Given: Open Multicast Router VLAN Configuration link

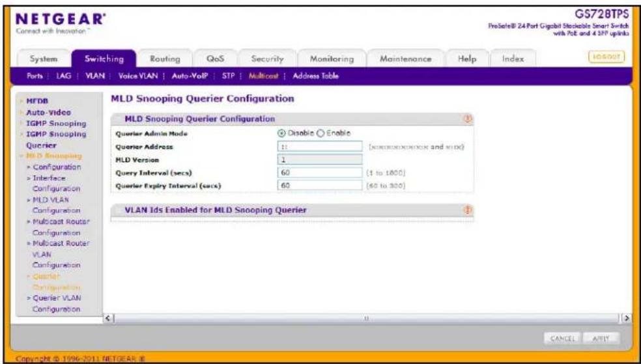Looking at the screenshot, I should (61, 254).
